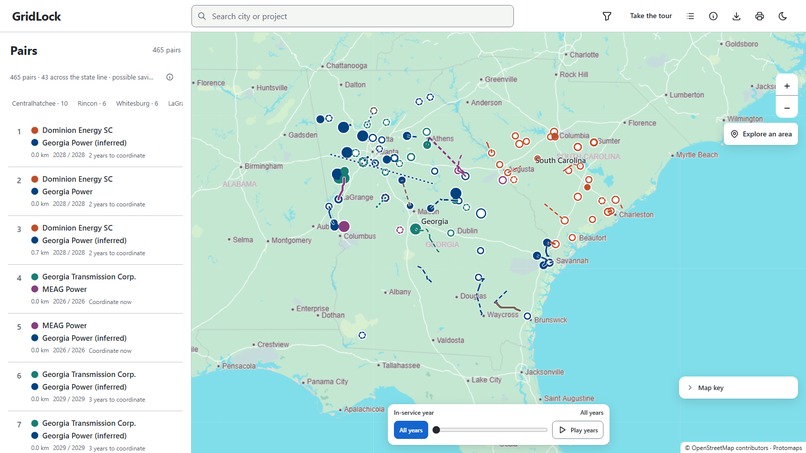Toggle dark mode moon icon

(782, 16)
